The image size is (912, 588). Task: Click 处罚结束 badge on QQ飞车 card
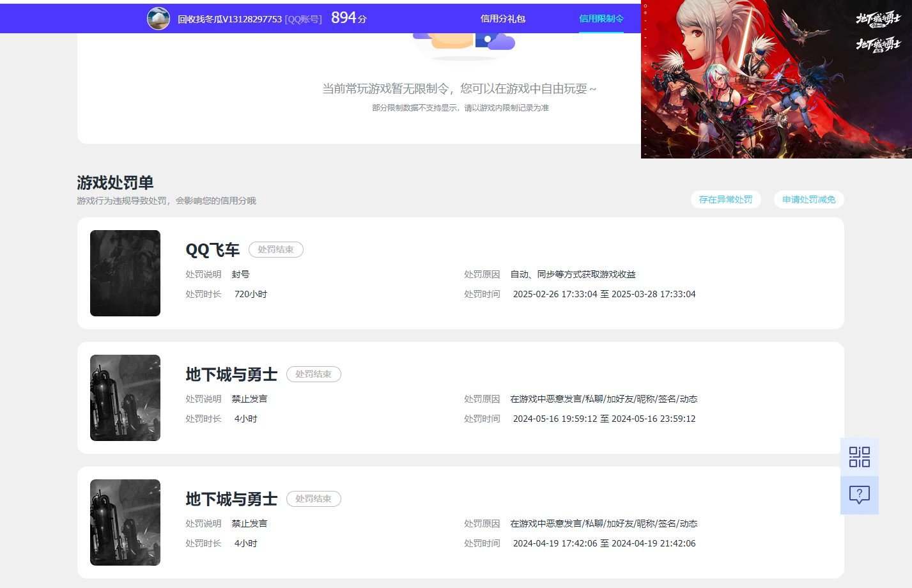275,250
